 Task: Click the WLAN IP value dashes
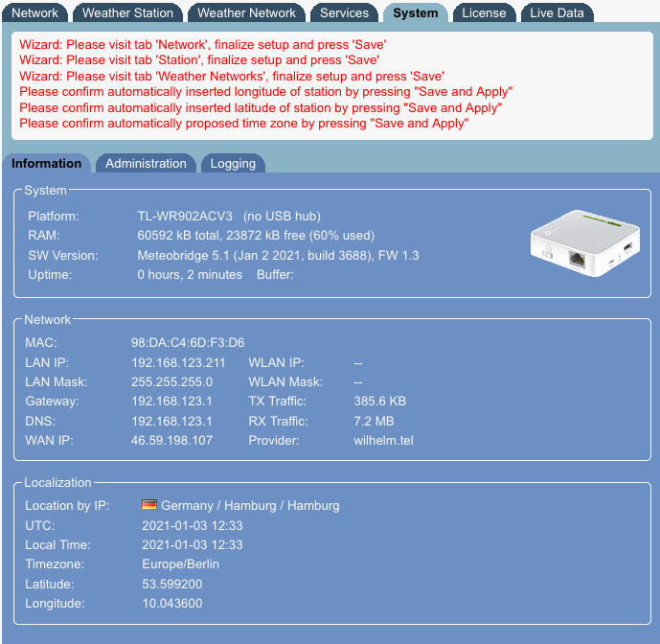358,363
